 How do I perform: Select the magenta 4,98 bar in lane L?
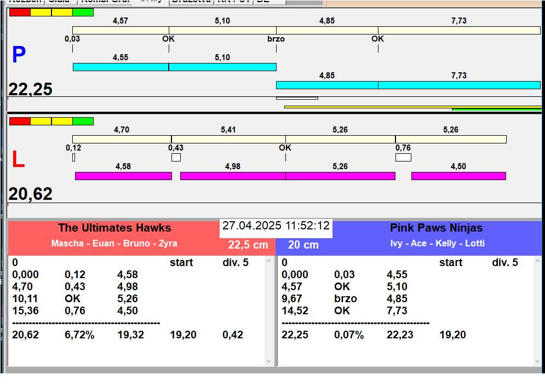coord(233,176)
